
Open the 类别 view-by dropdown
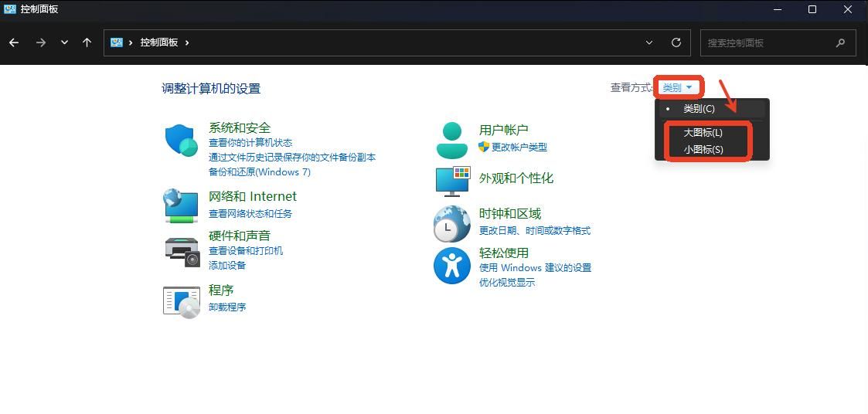point(678,87)
